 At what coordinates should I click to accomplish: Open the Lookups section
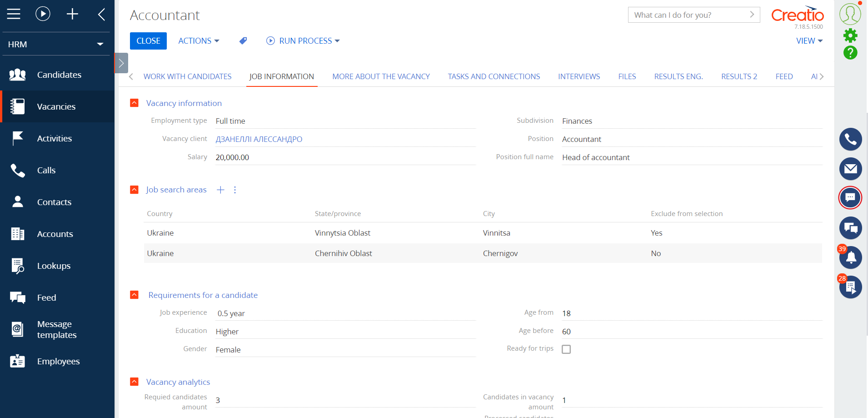[54, 266]
